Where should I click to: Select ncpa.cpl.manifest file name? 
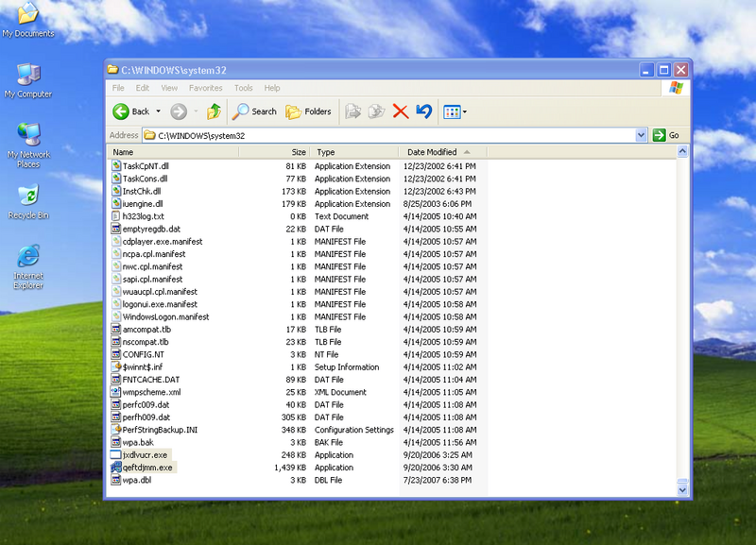pyautogui.click(x=154, y=254)
